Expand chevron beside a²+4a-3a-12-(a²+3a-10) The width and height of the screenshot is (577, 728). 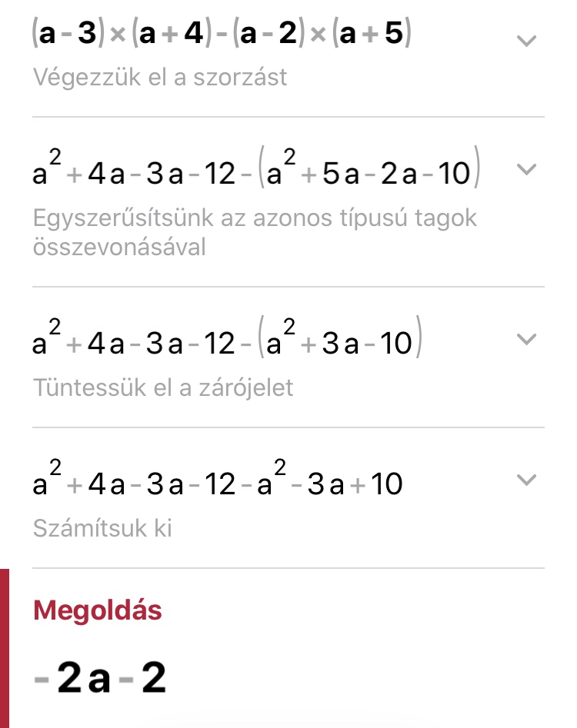click(x=526, y=339)
